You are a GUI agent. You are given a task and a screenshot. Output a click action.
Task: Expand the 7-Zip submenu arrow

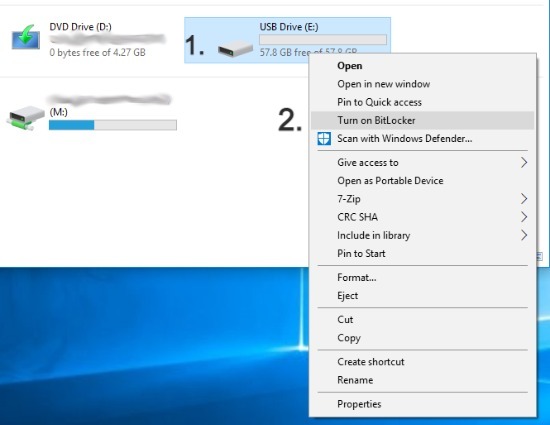[524, 199]
